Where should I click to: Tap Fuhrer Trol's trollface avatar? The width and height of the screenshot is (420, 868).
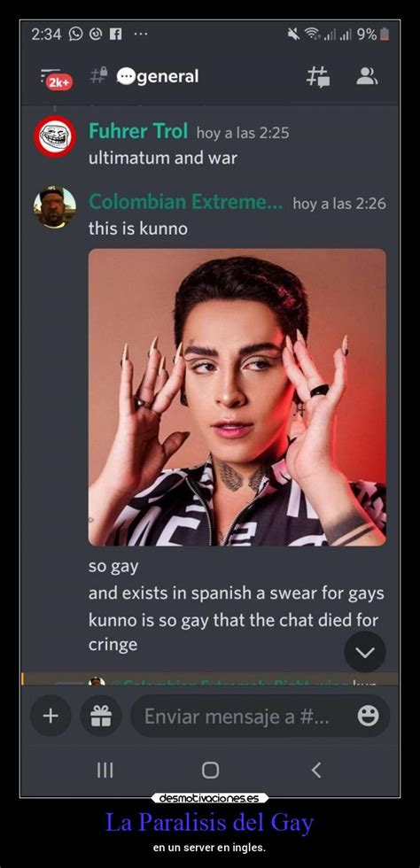point(55,137)
